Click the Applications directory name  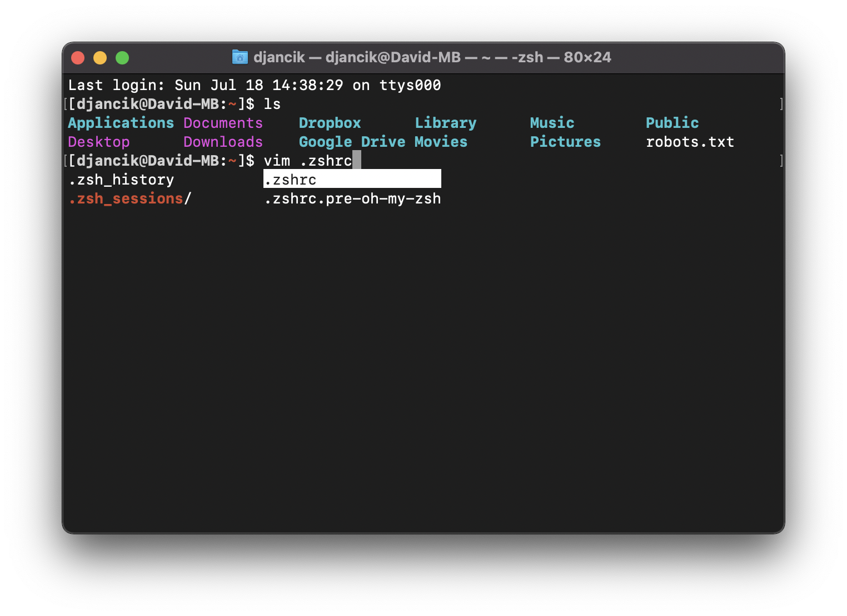coord(121,123)
